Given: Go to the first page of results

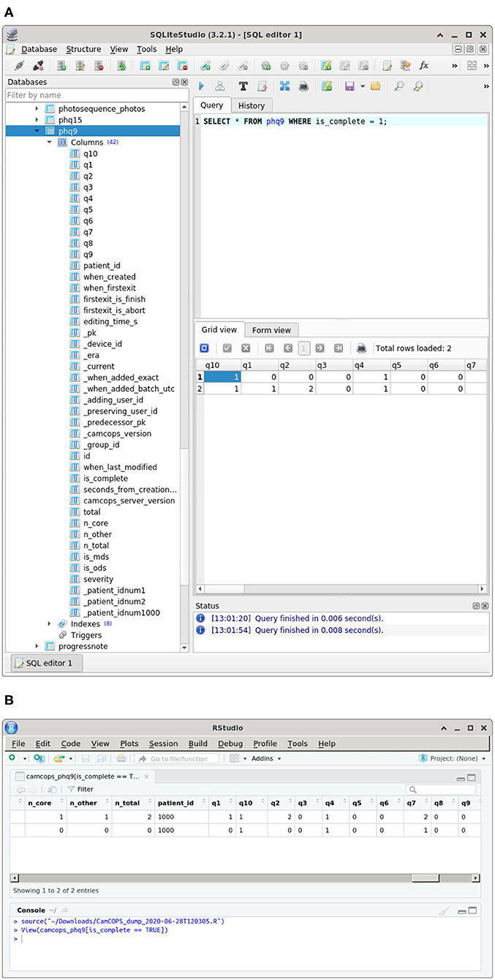Looking at the screenshot, I should point(269,348).
